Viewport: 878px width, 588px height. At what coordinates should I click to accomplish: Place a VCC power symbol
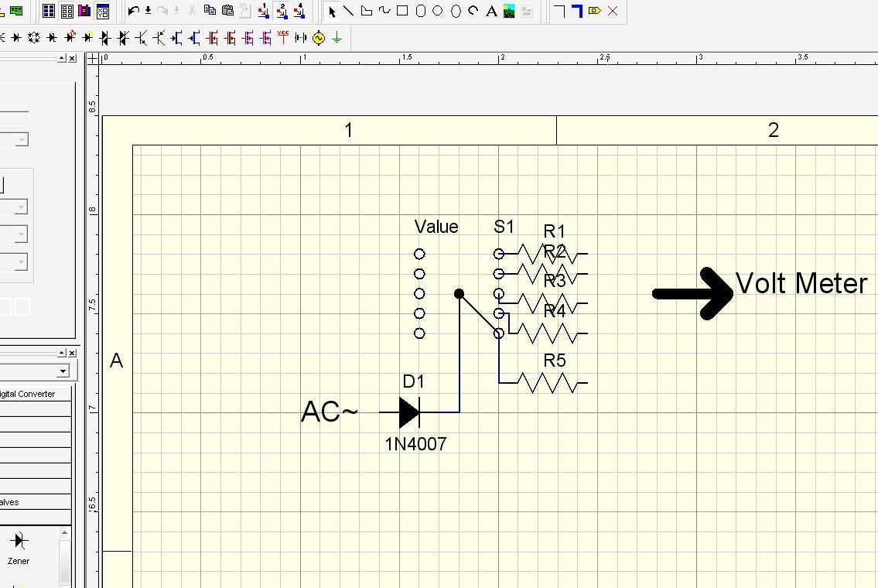283,37
